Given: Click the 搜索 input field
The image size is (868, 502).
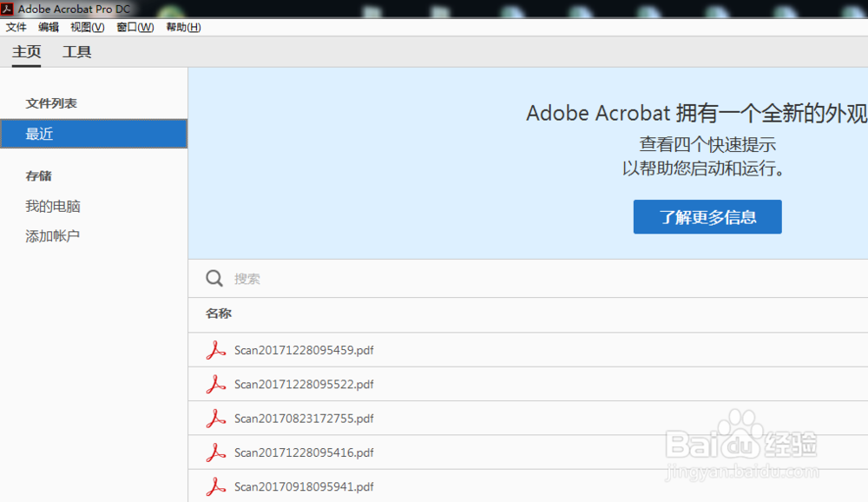Looking at the screenshot, I should coord(528,278).
